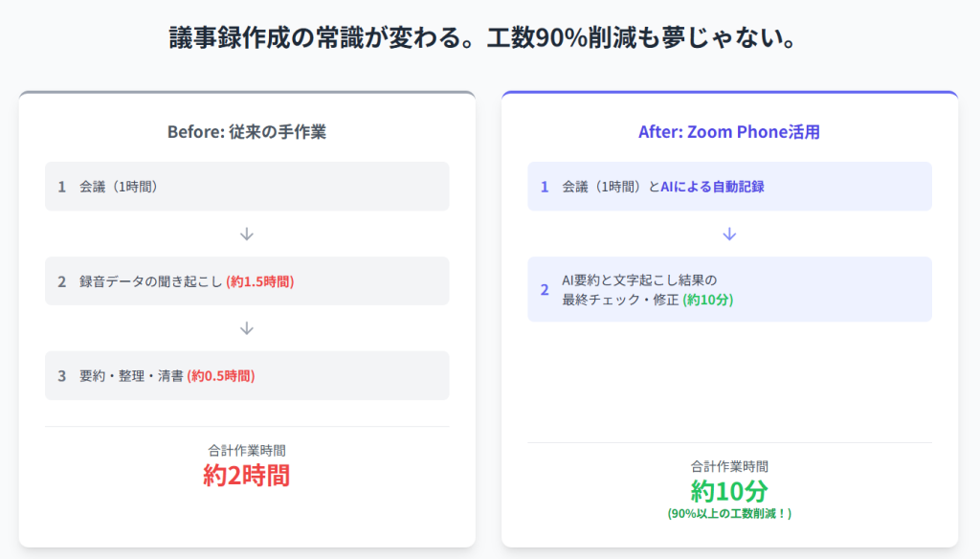Click the arrow below Before step 2
Viewport: 980px width, 559px height.
(247, 328)
